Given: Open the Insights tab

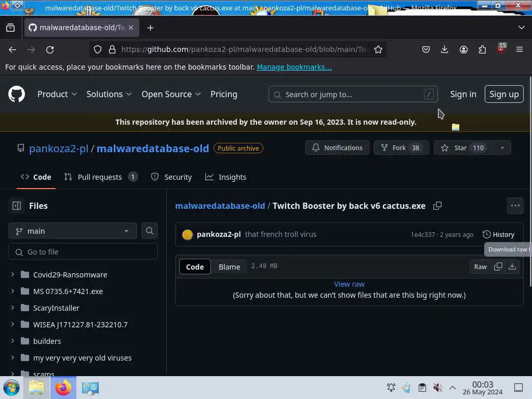Looking at the screenshot, I should tap(225, 177).
